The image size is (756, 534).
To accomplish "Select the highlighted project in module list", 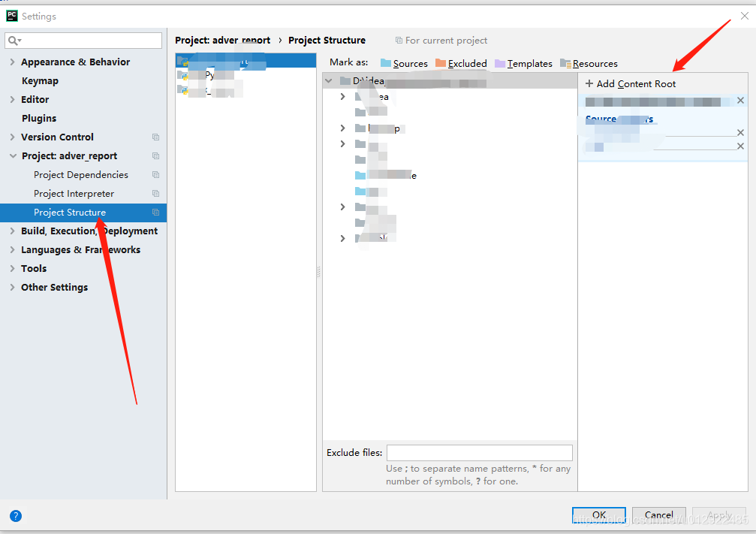I will click(246, 60).
